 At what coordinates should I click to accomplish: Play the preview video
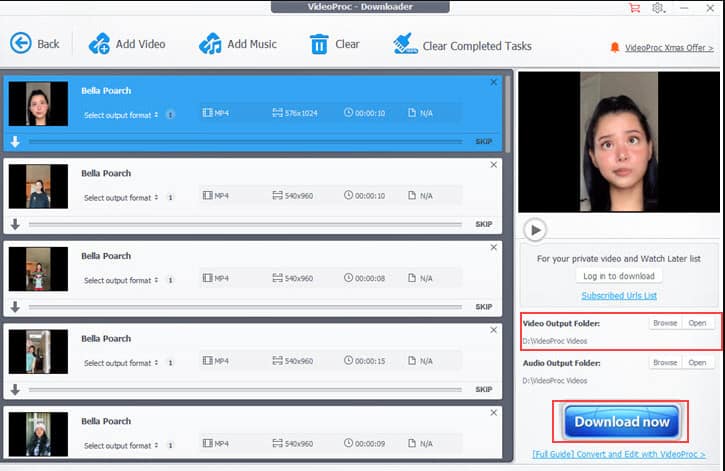tap(535, 230)
